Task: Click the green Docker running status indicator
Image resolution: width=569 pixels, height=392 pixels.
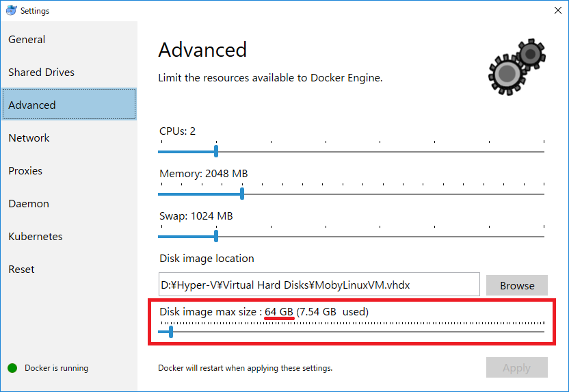Action: 12,368
